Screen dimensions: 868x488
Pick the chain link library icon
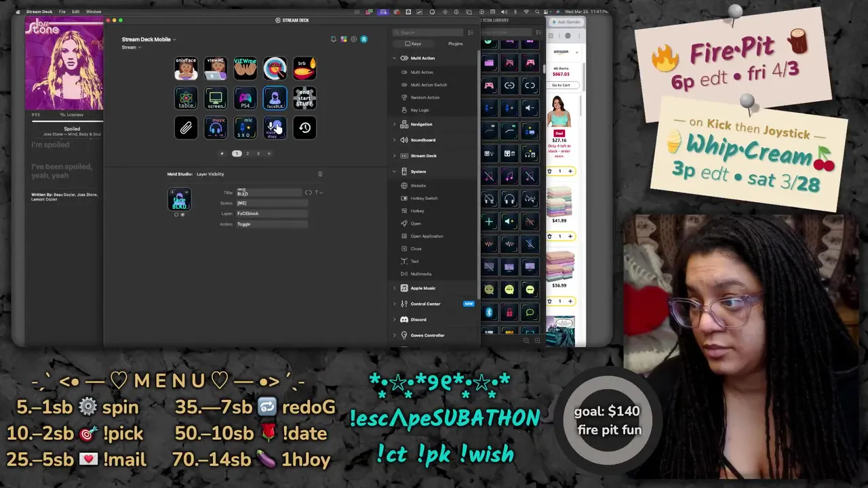509,85
